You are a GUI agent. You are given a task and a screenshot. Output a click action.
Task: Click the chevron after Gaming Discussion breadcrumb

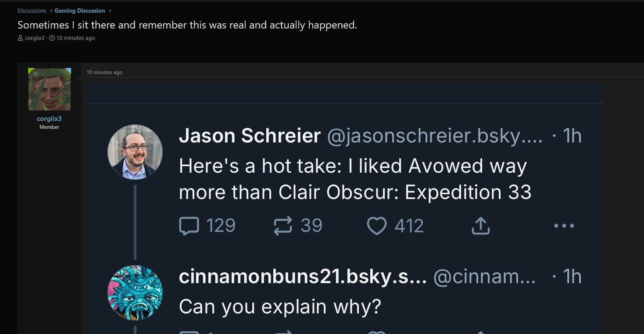[x=110, y=11]
